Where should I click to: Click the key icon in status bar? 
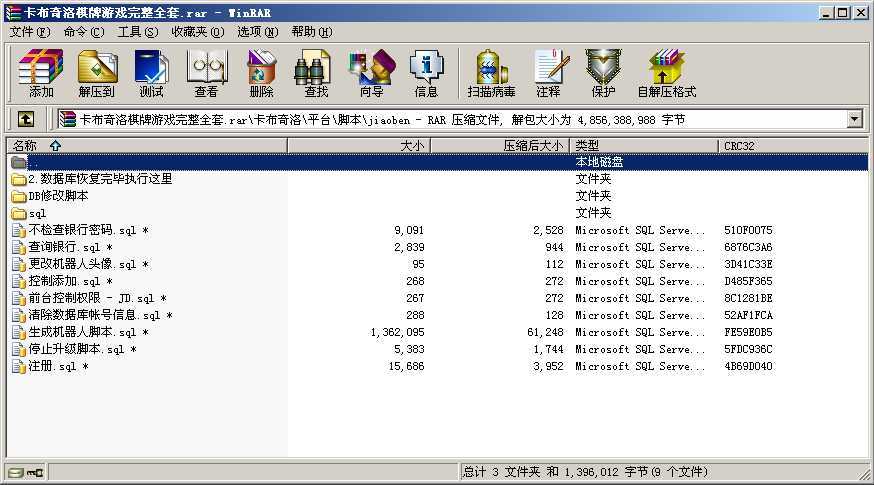pyautogui.click(x=35, y=473)
